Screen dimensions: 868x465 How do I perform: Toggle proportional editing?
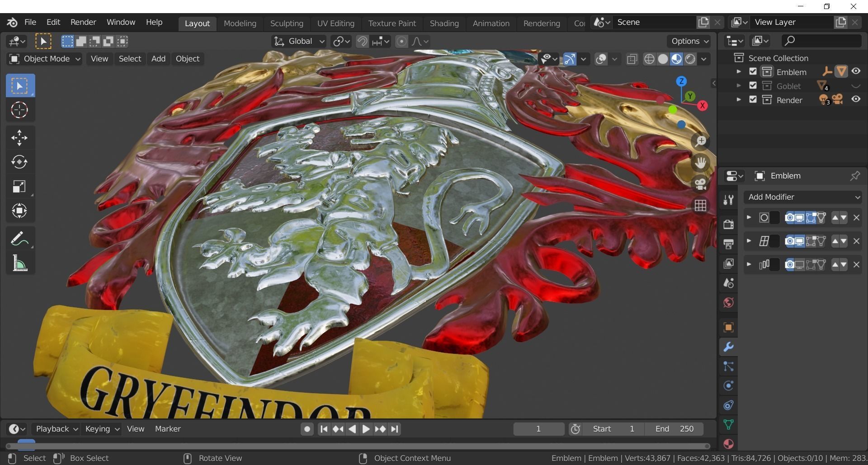click(401, 42)
